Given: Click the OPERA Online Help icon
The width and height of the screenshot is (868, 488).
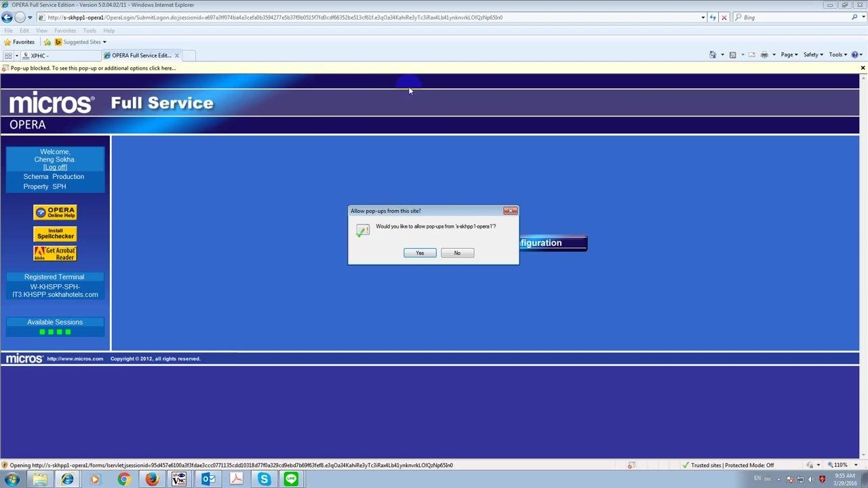Looking at the screenshot, I should 55,212.
